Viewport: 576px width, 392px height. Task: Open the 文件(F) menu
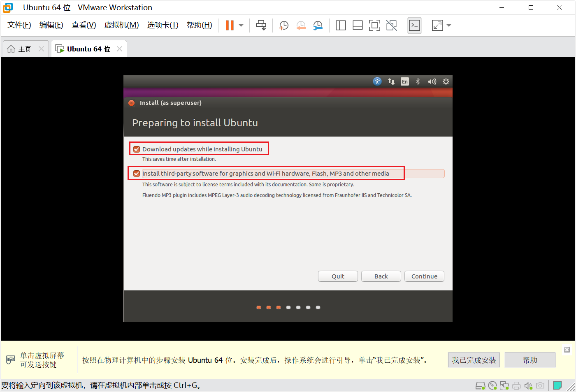pos(19,25)
